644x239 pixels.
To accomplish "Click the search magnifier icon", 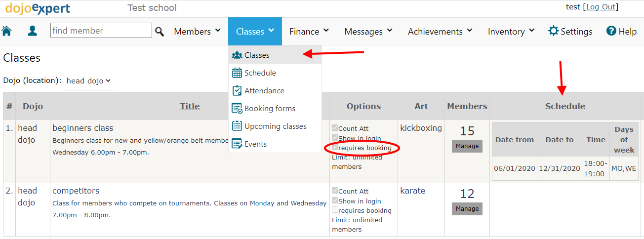I will [x=160, y=32].
